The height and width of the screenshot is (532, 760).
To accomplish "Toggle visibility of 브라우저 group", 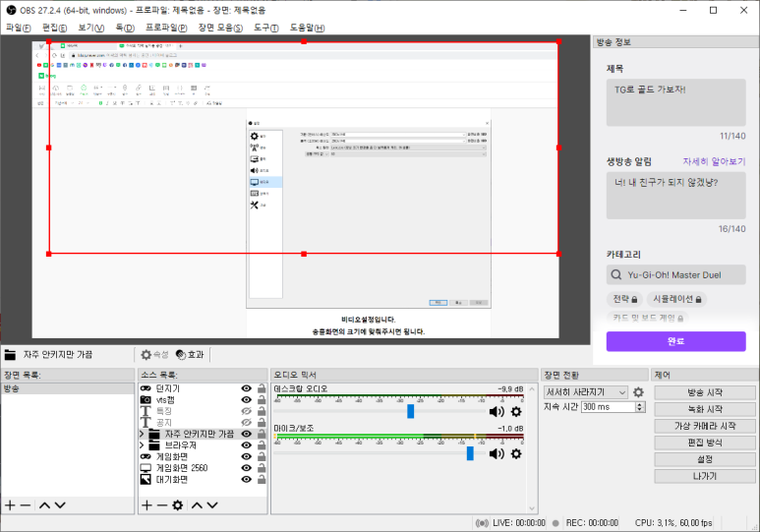I will point(246,445).
